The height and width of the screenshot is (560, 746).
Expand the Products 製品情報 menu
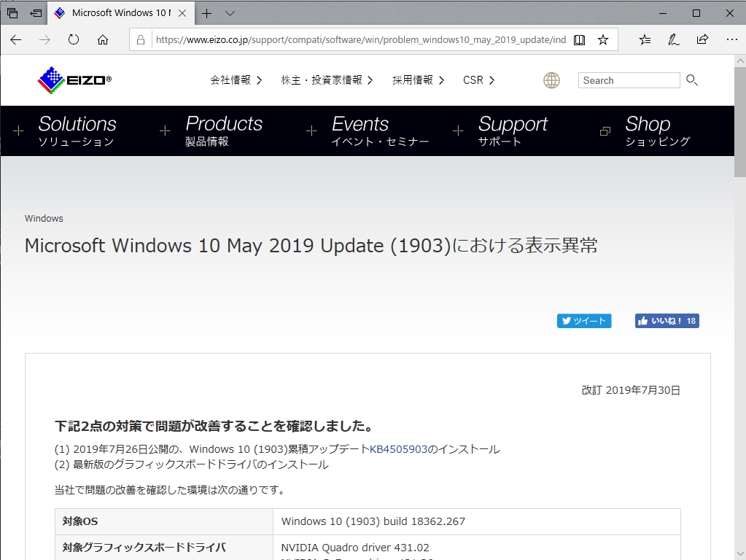224,131
